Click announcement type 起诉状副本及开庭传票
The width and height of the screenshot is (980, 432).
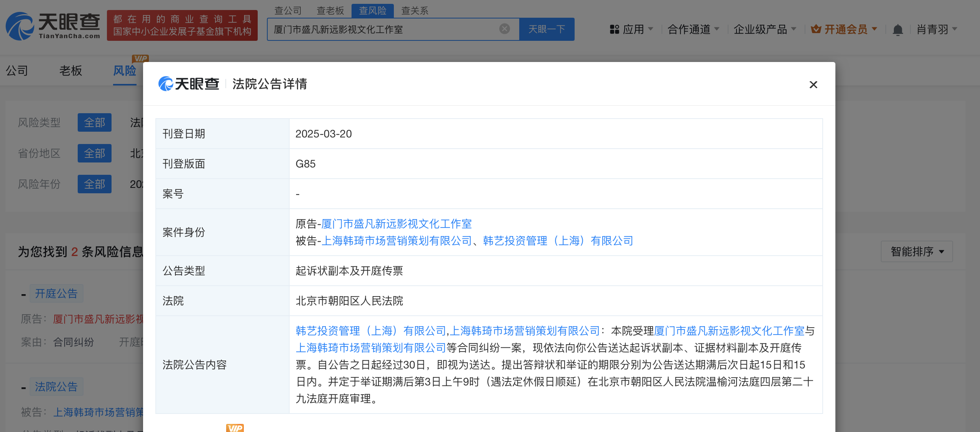349,271
